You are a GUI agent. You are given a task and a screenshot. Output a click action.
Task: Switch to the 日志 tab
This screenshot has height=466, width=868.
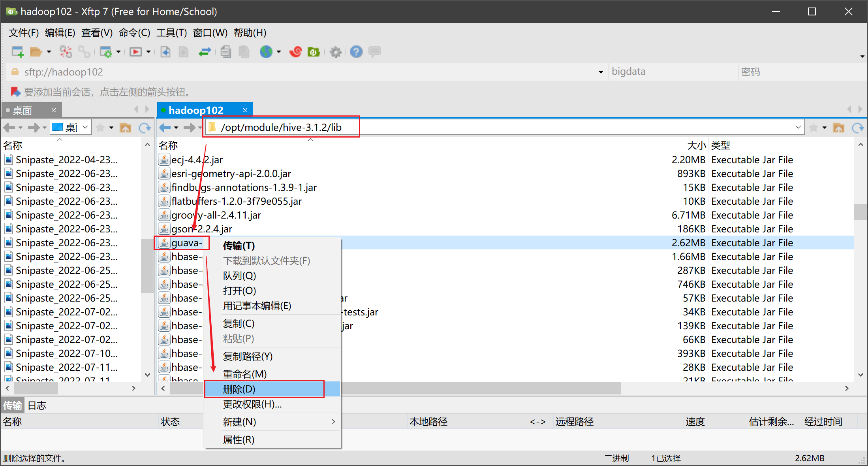point(36,405)
